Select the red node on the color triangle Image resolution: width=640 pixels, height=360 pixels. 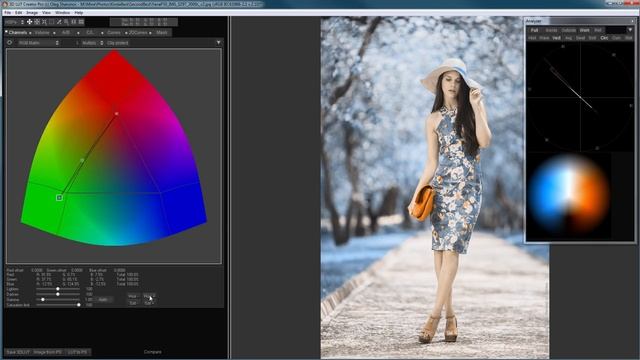(116, 113)
